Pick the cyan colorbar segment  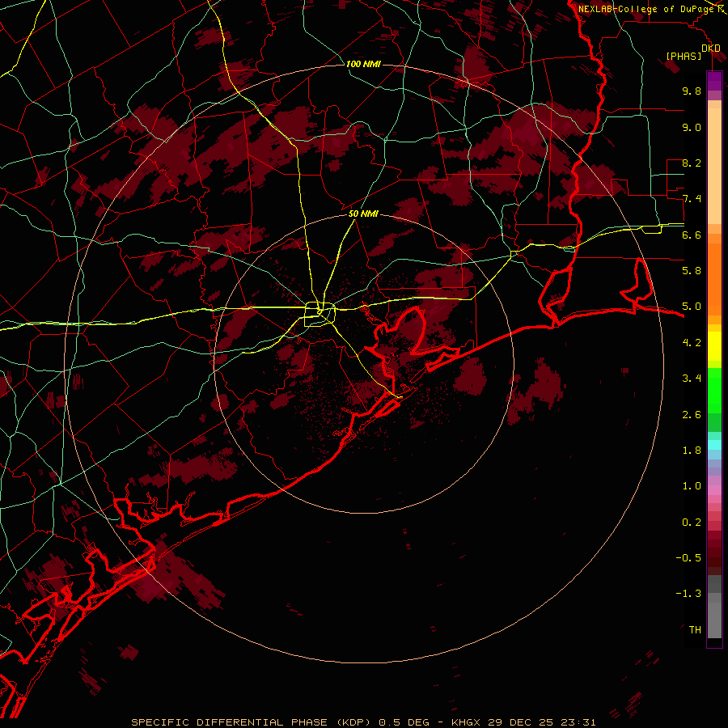(x=714, y=445)
